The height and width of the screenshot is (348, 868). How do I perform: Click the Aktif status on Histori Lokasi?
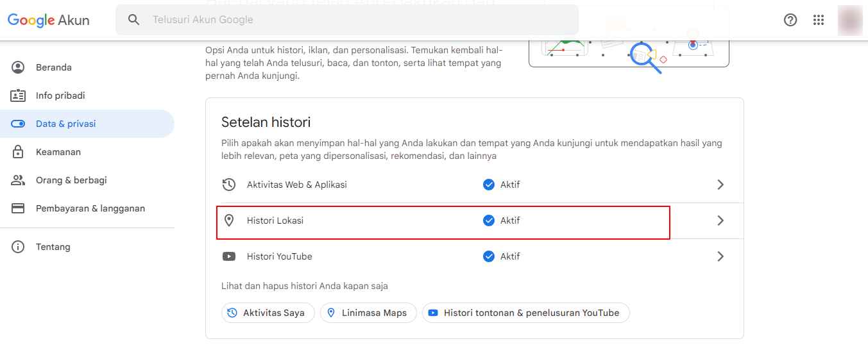(510, 220)
